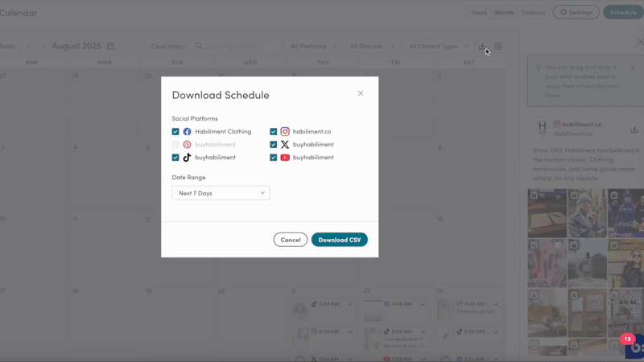Click the Habiliment H CO profile logo
The width and height of the screenshot is (644, 362).
coord(542,128)
